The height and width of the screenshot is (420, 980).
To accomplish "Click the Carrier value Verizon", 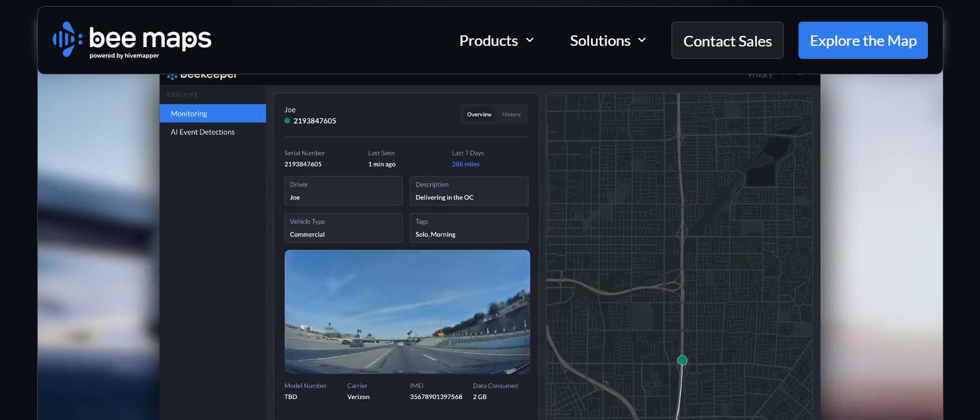I will click(x=358, y=397).
